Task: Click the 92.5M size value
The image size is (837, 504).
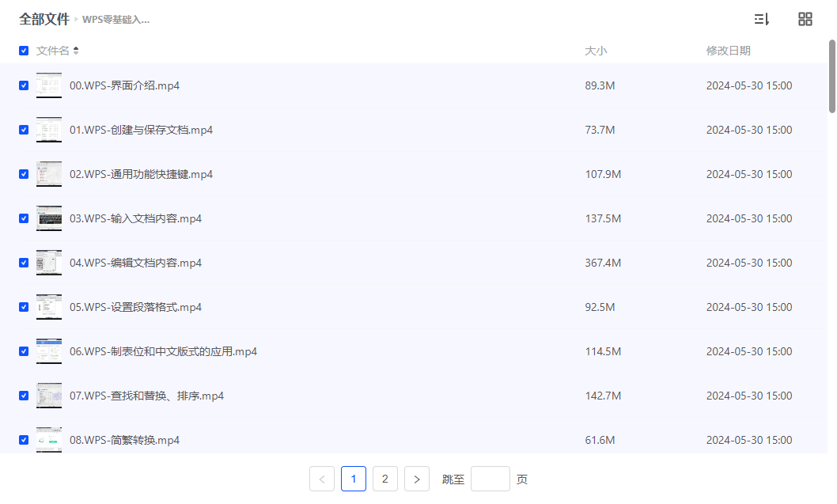Action: click(600, 307)
